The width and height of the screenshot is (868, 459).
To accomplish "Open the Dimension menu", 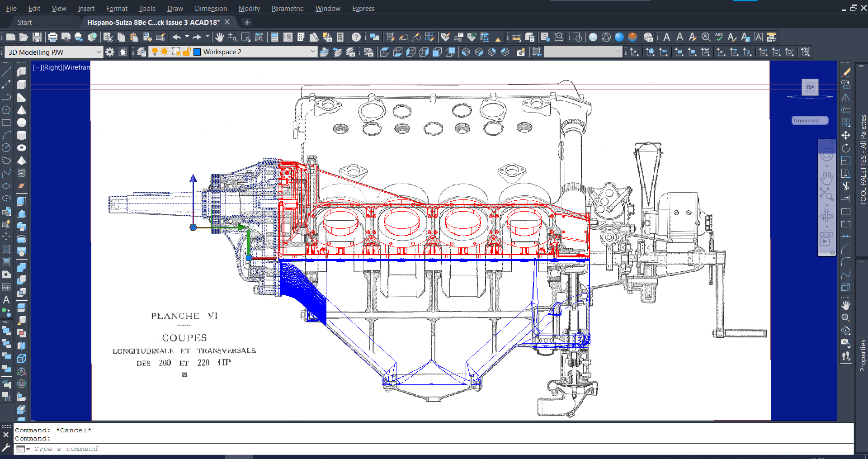I will tap(211, 9).
